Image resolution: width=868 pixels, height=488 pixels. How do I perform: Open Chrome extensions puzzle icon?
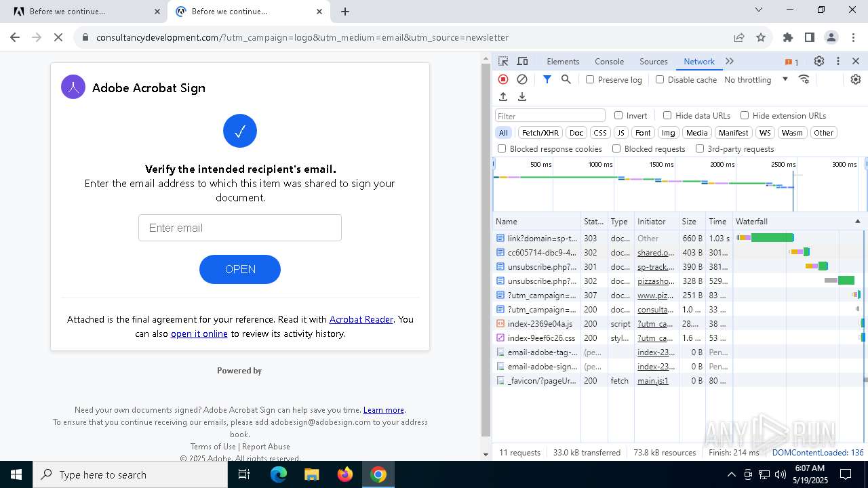click(x=788, y=37)
